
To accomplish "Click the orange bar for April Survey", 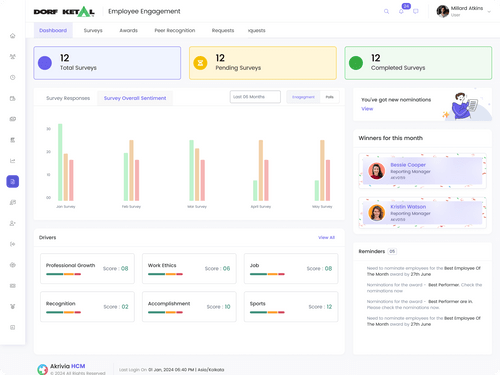I will tap(261, 170).
